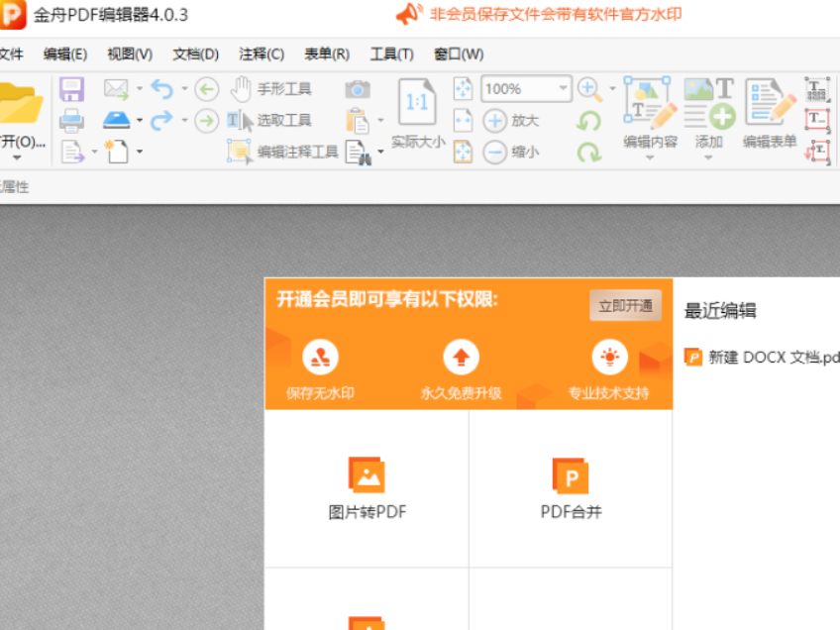Click the Fit Page icon with four arrows

point(463,89)
